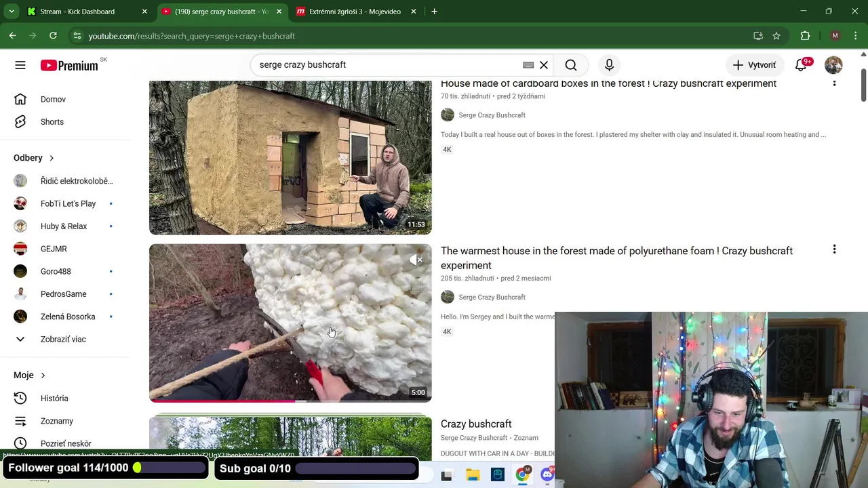Click the 4K badge of the cardboard video

(x=447, y=149)
